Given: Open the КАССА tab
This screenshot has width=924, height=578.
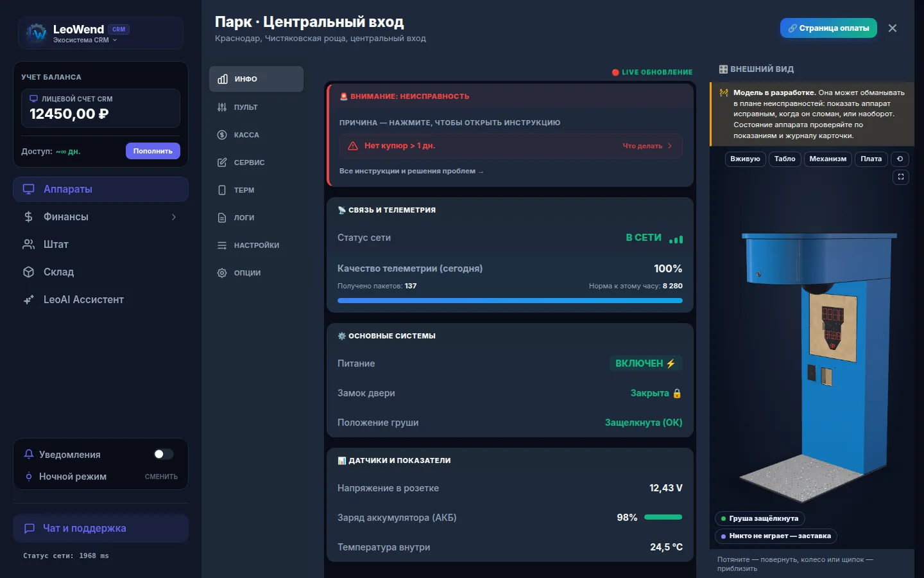Looking at the screenshot, I should pyautogui.click(x=256, y=135).
